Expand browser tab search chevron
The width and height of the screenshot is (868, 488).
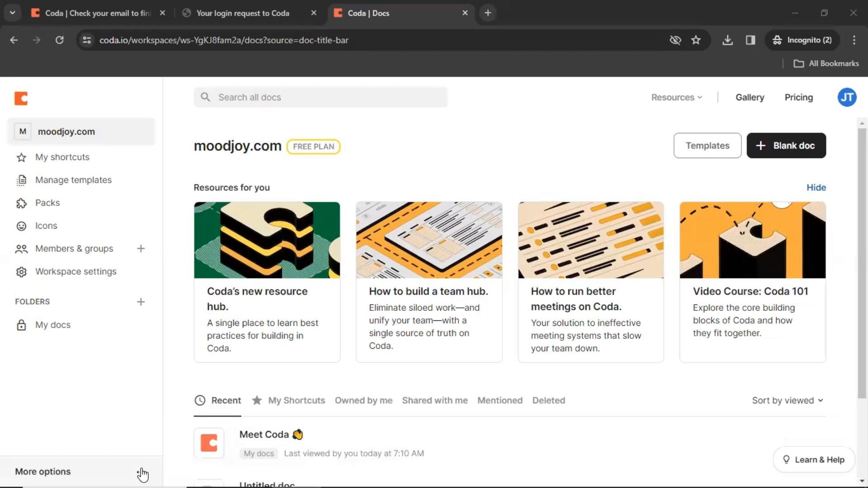pyautogui.click(x=13, y=13)
